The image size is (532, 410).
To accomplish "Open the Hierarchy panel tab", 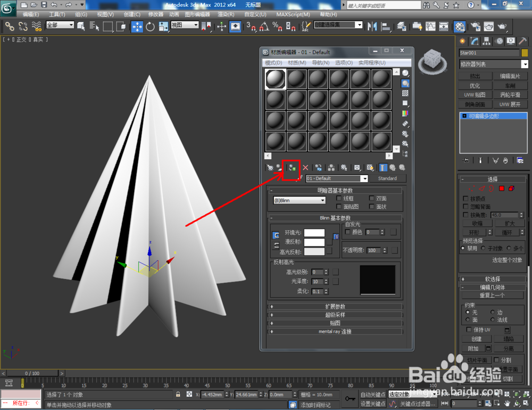I will coord(487,42).
